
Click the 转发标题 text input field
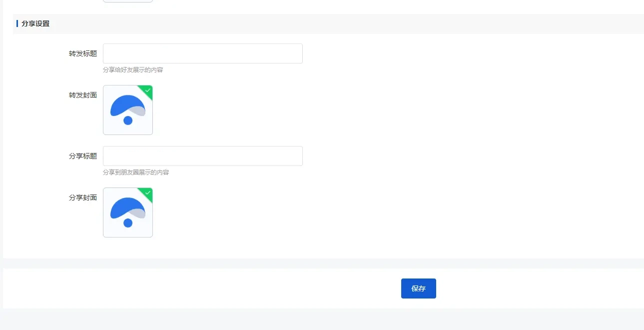tap(202, 53)
